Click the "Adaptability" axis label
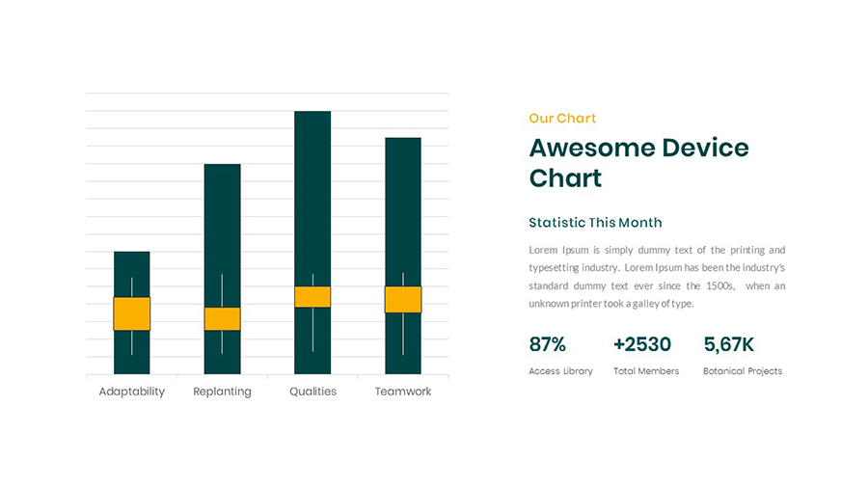 [132, 392]
